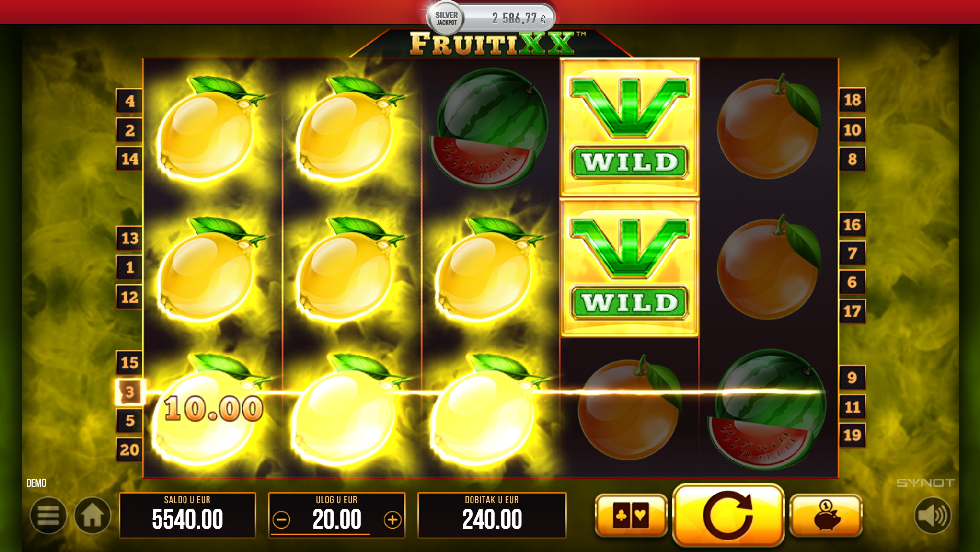This screenshot has height=552, width=980.
Task: Click the upper WILD symbol
Action: point(630,127)
